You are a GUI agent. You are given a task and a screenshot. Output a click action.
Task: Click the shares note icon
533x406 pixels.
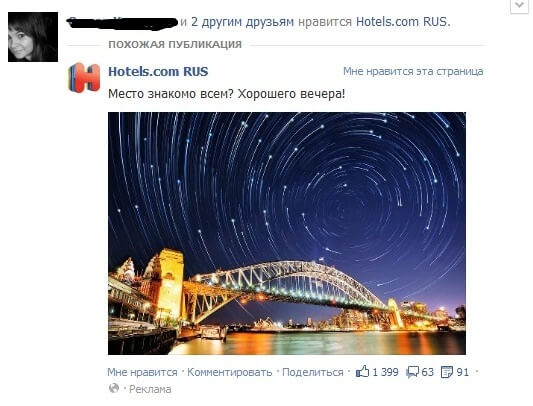point(447,372)
